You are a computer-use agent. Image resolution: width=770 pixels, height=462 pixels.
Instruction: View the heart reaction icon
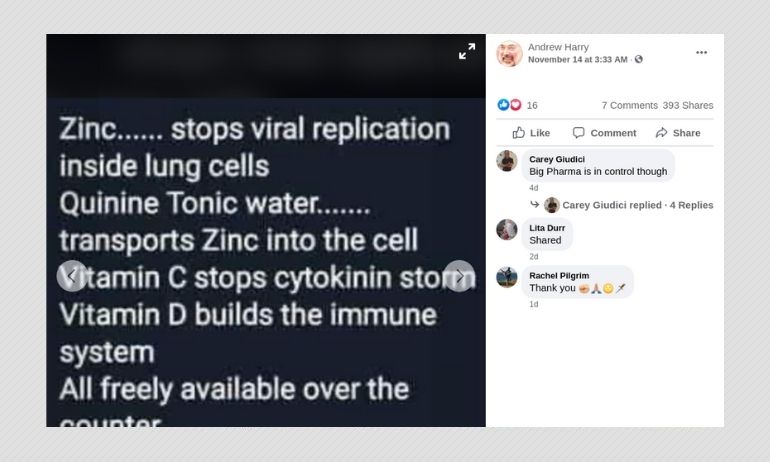(515, 105)
